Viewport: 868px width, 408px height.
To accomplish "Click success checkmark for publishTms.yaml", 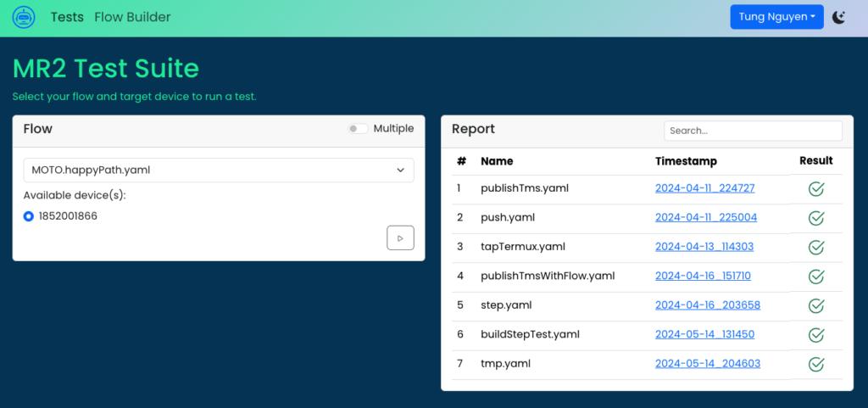I will tap(816, 189).
